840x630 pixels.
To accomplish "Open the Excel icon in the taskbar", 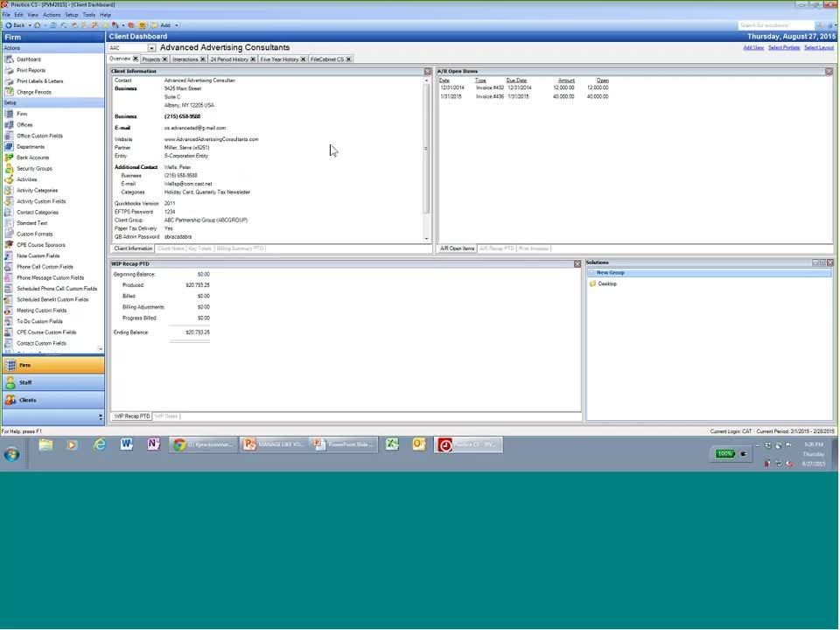I will 392,444.
